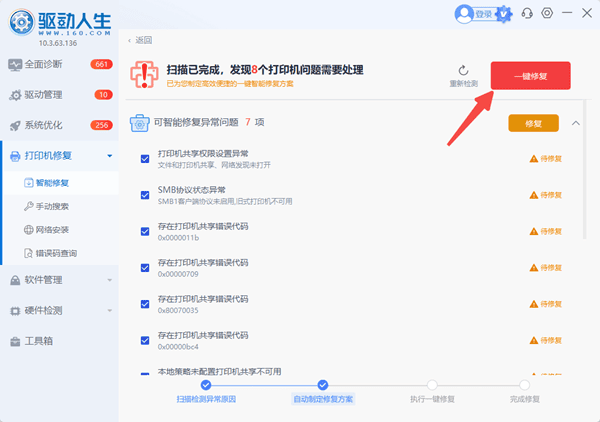Click the red 一键修复 button
Screen dimensions: 600x422
(x=531, y=76)
